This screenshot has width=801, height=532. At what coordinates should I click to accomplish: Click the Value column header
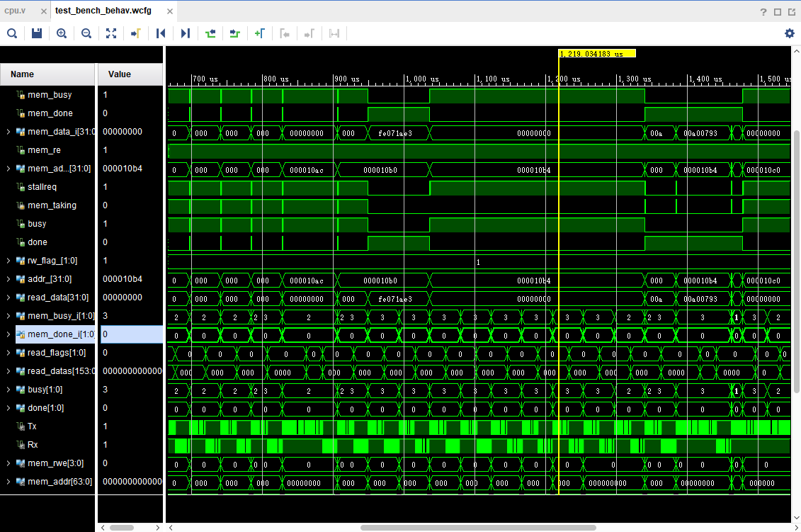[130, 74]
